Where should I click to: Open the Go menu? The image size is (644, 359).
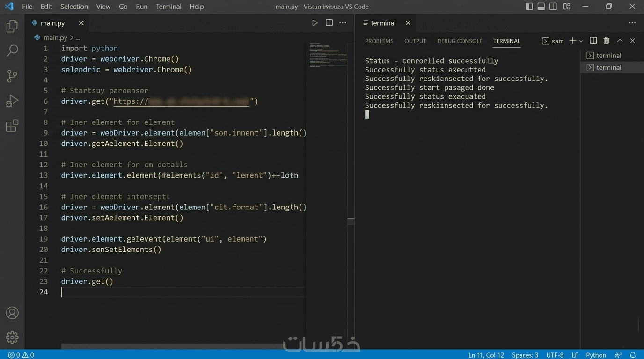[123, 7]
